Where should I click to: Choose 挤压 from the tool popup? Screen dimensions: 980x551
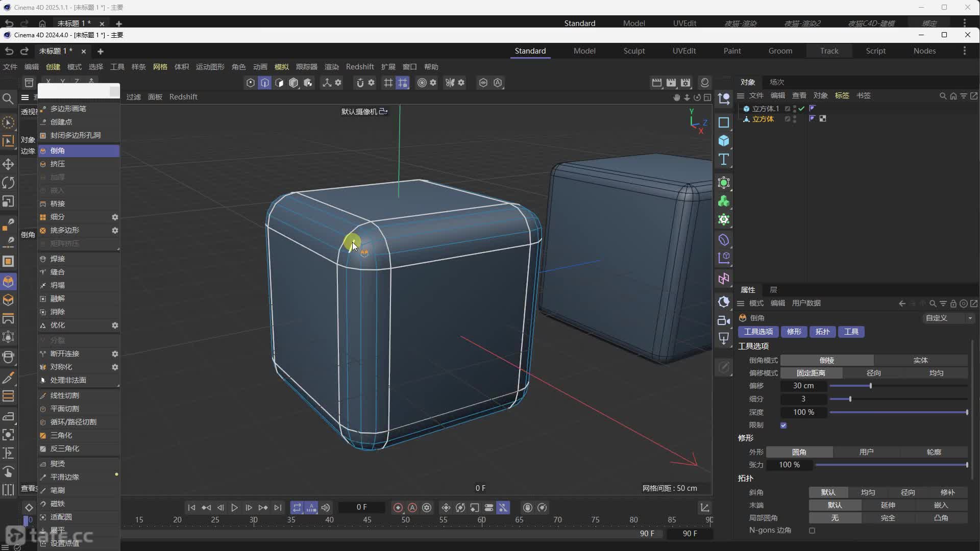79,164
